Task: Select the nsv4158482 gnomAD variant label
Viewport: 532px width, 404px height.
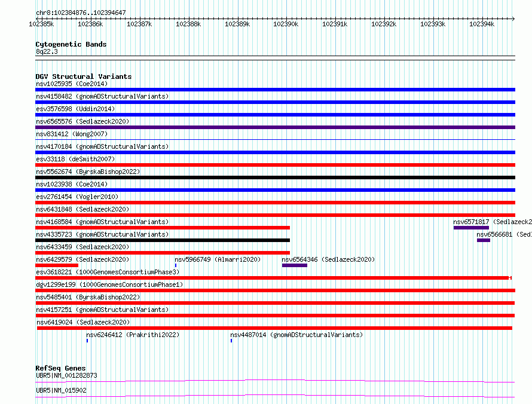Action: (102, 96)
